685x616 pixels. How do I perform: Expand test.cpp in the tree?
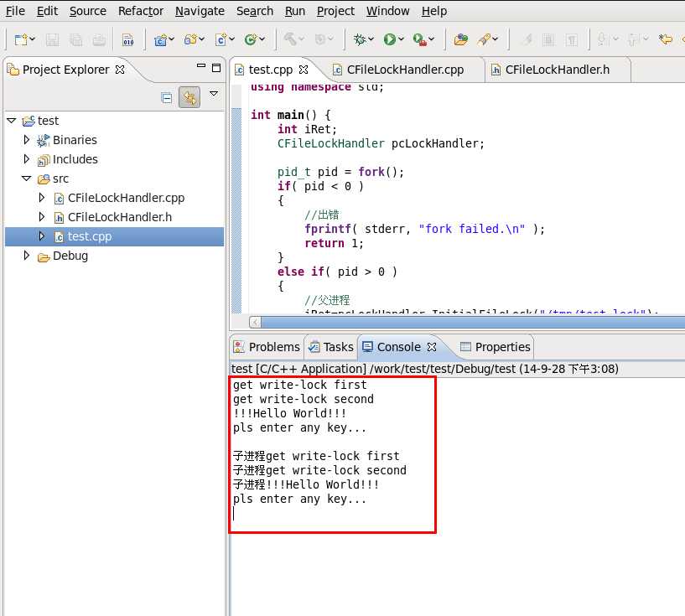pyautogui.click(x=42, y=236)
